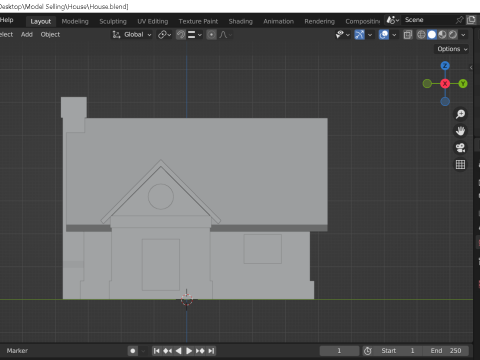
Task: Open the Add menu in viewport header
Action: pos(27,34)
